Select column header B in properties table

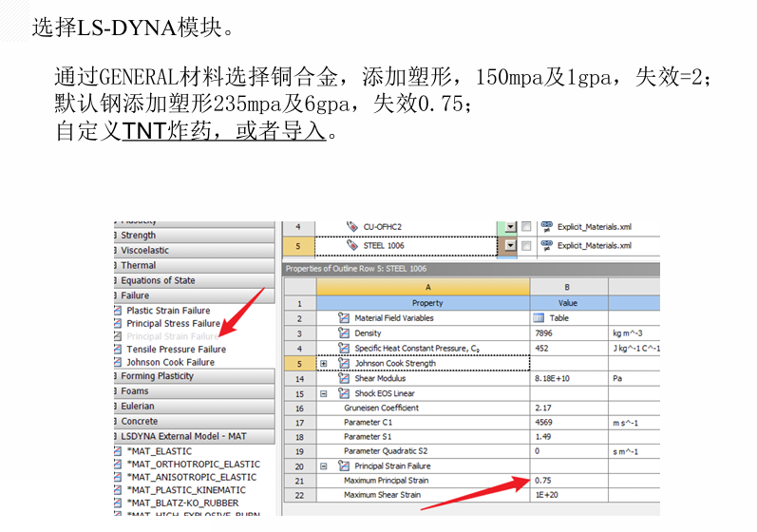(x=569, y=287)
